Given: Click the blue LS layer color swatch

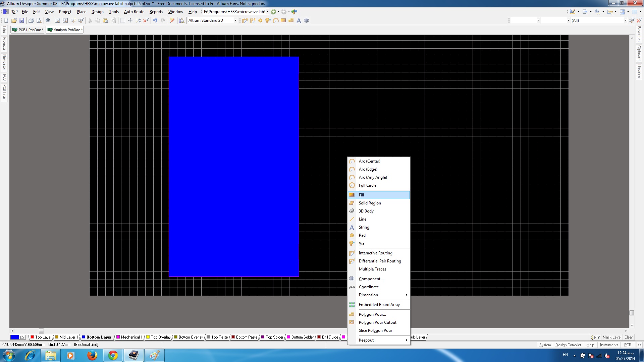Looking at the screenshot, I should click(x=14, y=337).
